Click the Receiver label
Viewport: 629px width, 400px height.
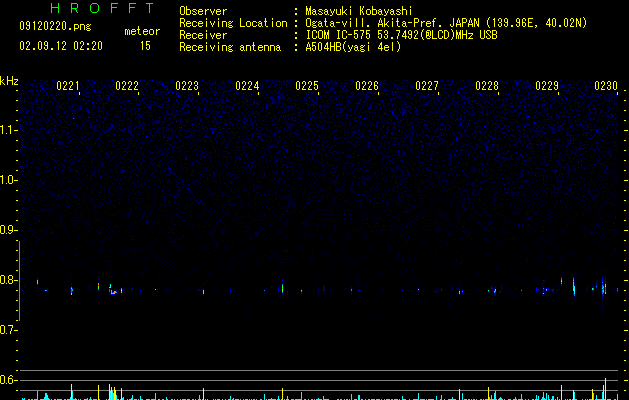[x=203, y=35]
